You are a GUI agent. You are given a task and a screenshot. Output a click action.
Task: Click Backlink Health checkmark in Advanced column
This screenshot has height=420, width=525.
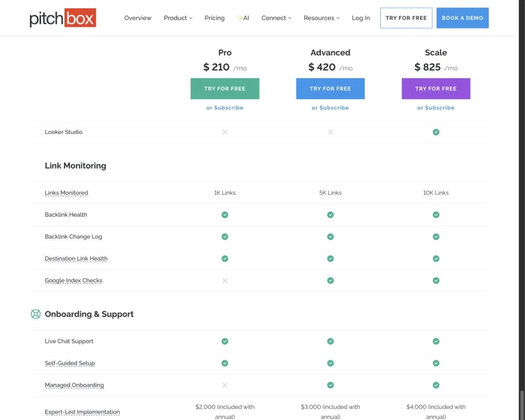[330, 215]
